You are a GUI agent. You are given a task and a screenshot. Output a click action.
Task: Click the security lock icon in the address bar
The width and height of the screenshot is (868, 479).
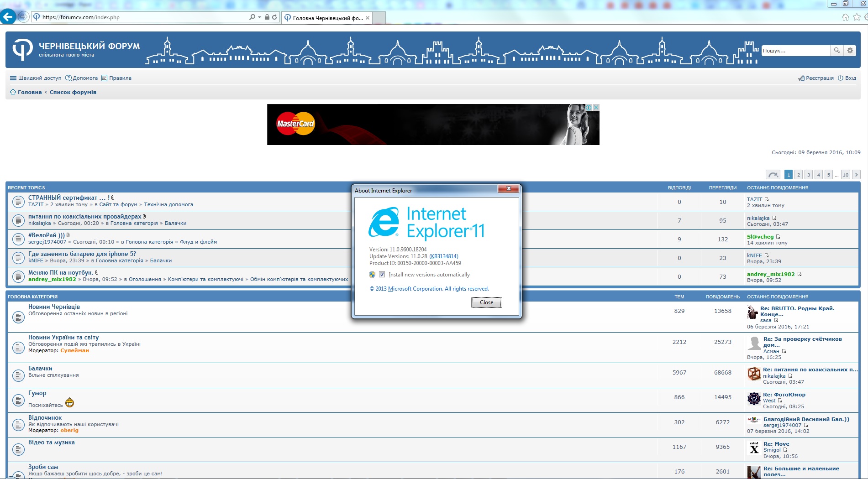(x=267, y=17)
